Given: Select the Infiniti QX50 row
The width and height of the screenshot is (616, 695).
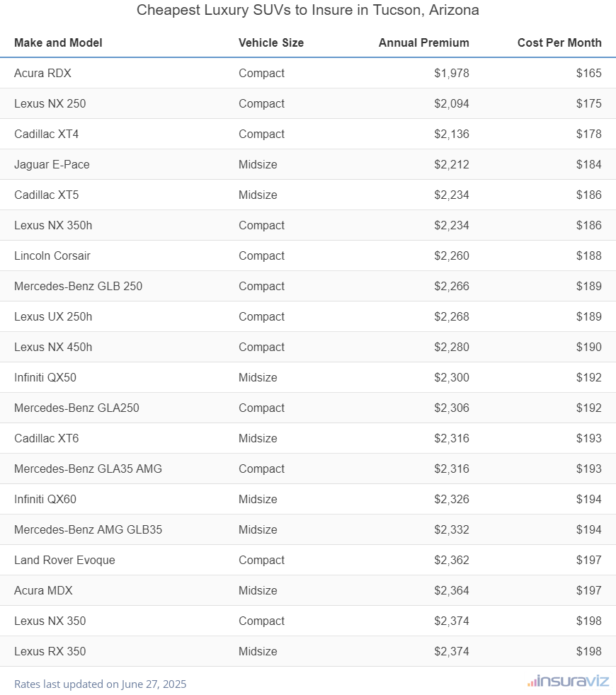Looking at the screenshot, I should [45, 377].
